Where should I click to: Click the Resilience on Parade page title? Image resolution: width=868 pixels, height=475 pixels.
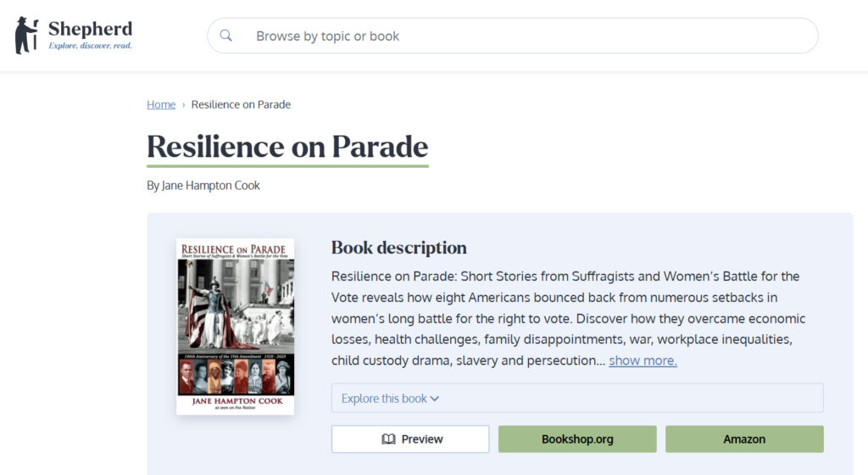(287, 147)
